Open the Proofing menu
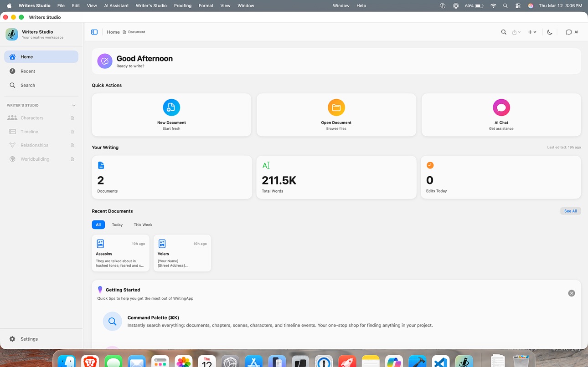The height and width of the screenshot is (367, 588). 183,5
